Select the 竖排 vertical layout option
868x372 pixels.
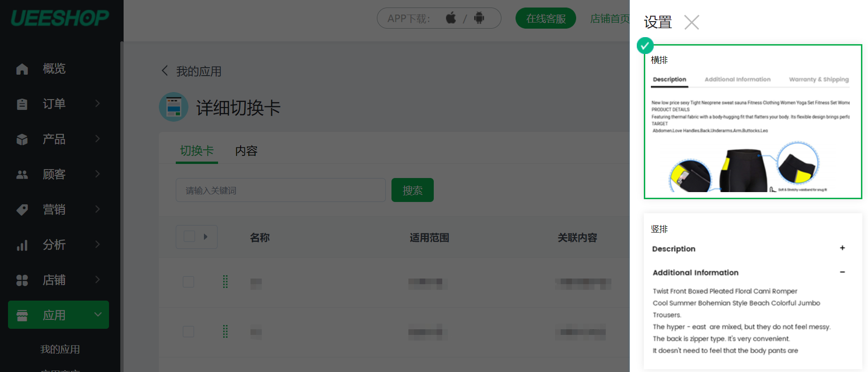pos(752,291)
